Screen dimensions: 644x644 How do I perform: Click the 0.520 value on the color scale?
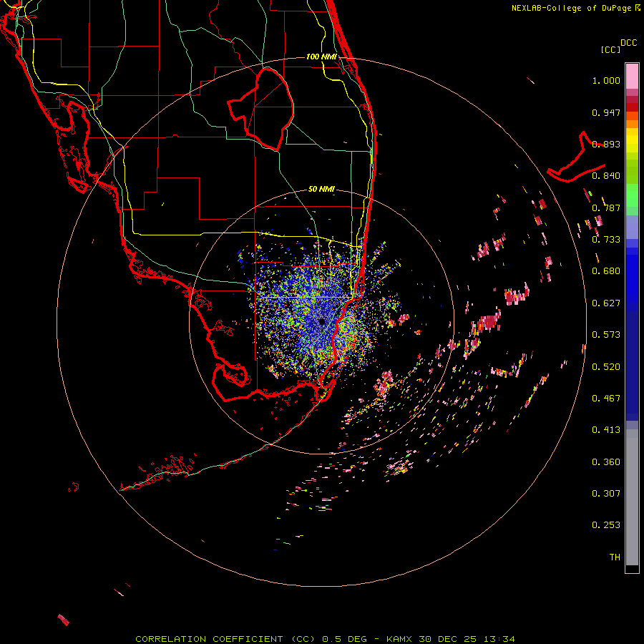pos(606,367)
